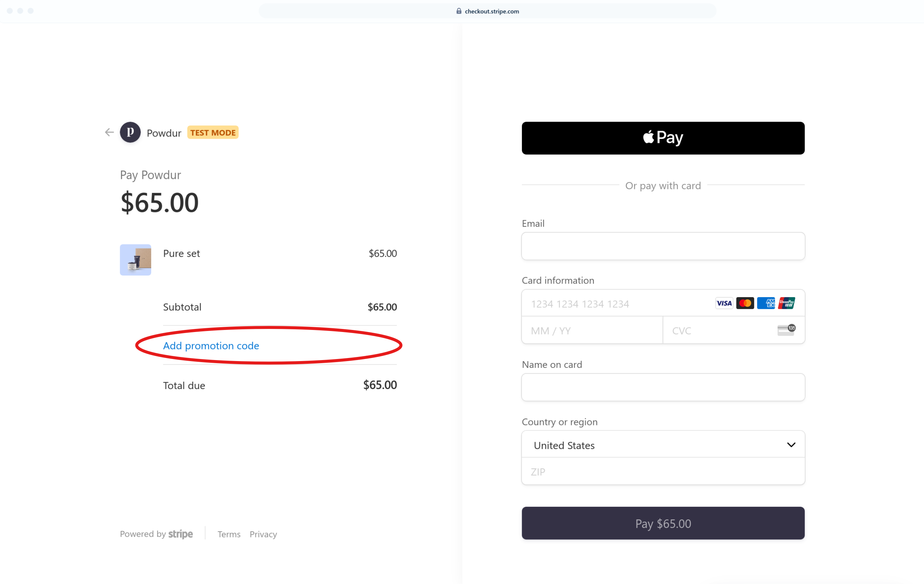This screenshot has height=584, width=924.
Task: Click the Powdur logo avatar
Action: point(130,132)
